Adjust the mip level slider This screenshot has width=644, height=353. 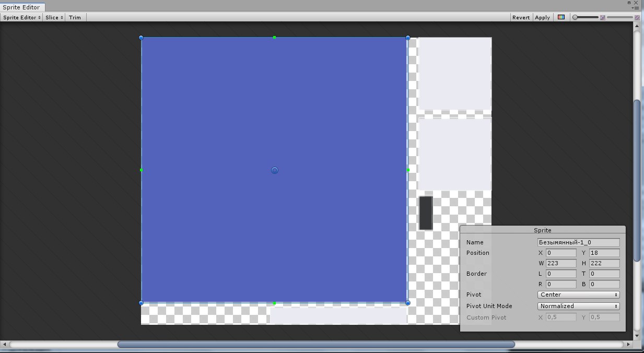click(x=620, y=18)
